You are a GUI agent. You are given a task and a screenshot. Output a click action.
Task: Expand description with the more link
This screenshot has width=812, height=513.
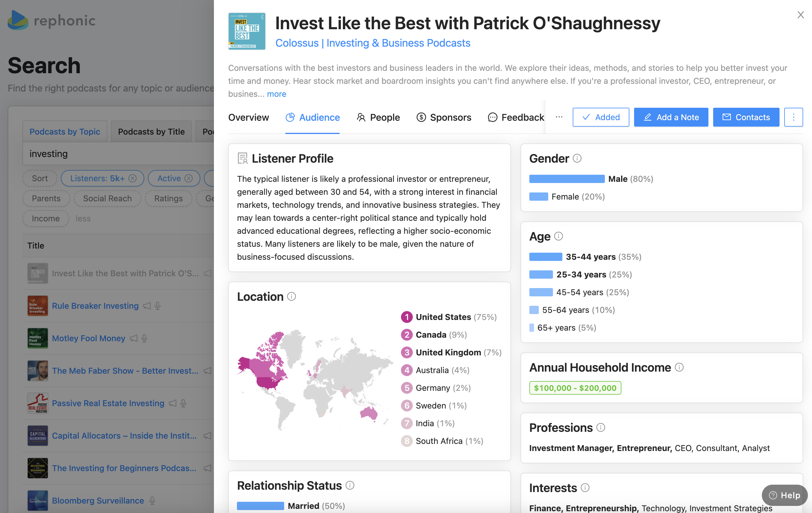pyautogui.click(x=276, y=94)
